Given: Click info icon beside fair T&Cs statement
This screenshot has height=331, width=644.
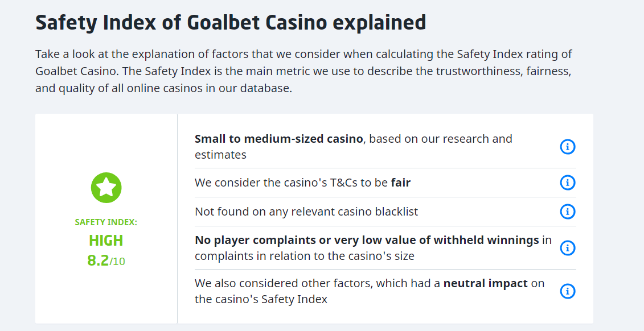Looking at the screenshot, I should point(567,183).
